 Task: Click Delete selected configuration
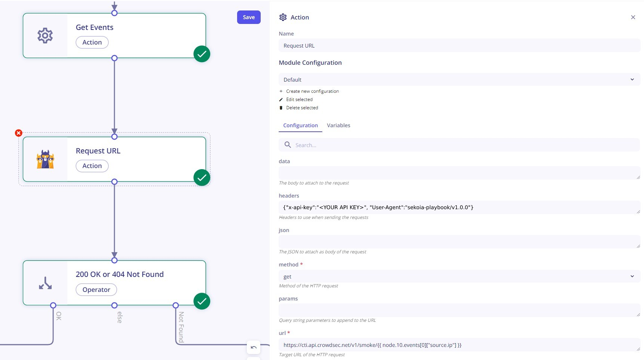(302, 108)
